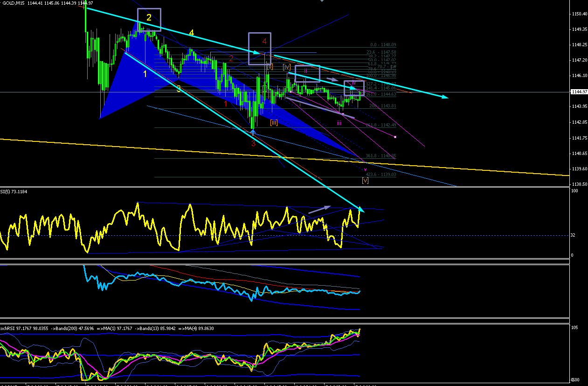Click the red wave label 2
Screen dimensions: 588x386
coord(231,58)
